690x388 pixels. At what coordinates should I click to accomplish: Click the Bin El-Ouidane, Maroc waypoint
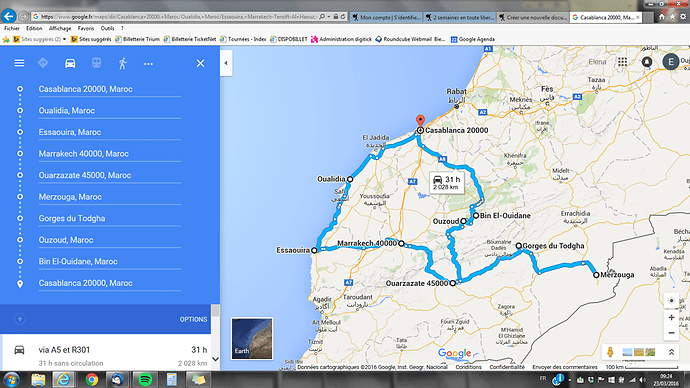point(110,262)
